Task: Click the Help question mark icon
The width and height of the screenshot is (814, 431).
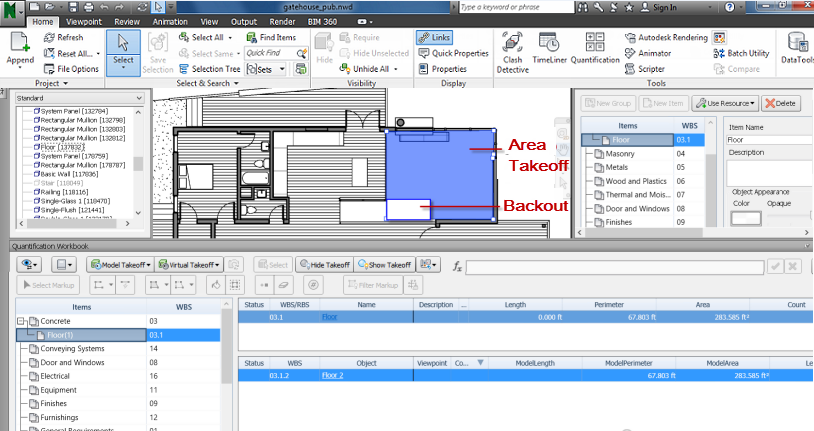Action: [730, 7]
